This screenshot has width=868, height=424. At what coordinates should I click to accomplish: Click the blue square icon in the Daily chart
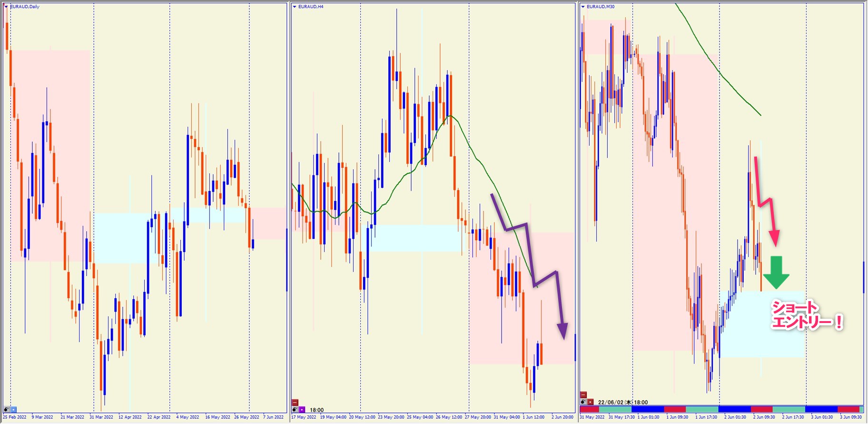(13, 409)
